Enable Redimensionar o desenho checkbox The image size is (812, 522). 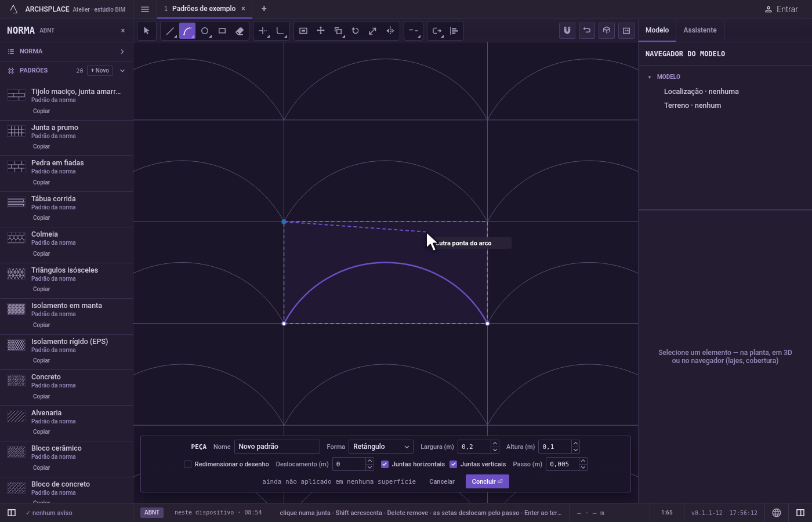point(187,464)
